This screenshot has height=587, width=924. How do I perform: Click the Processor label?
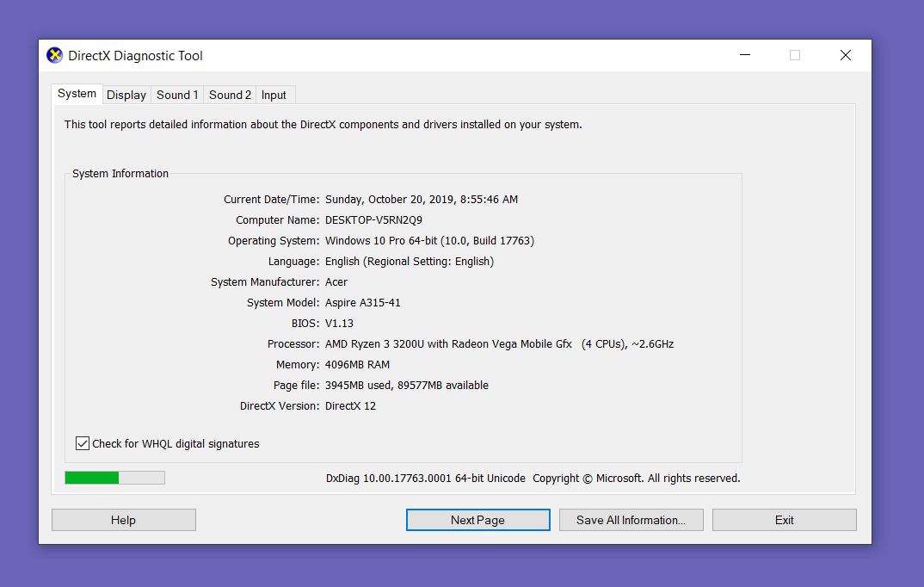point(293,343)
